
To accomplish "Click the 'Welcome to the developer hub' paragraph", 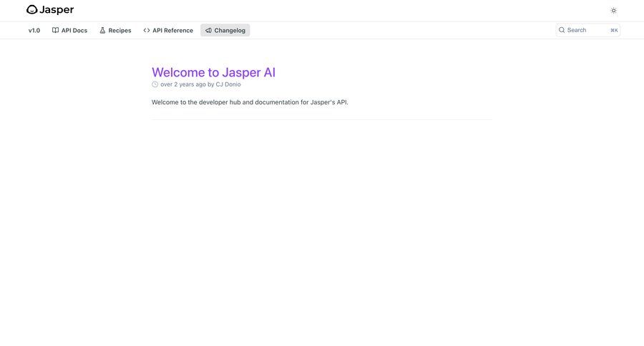I will click(250, 102).
